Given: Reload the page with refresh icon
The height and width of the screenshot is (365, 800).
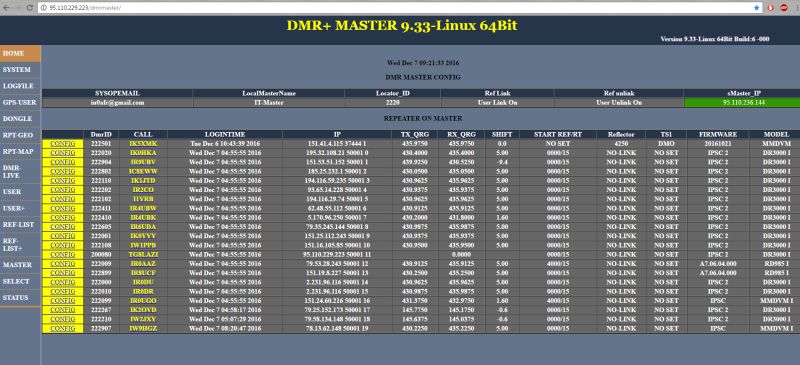Looking at the screenshot, I should click(x=30, y=8).
